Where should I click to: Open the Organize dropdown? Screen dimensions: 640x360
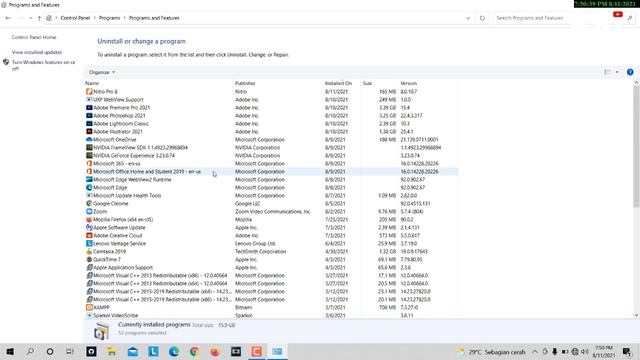102,72
